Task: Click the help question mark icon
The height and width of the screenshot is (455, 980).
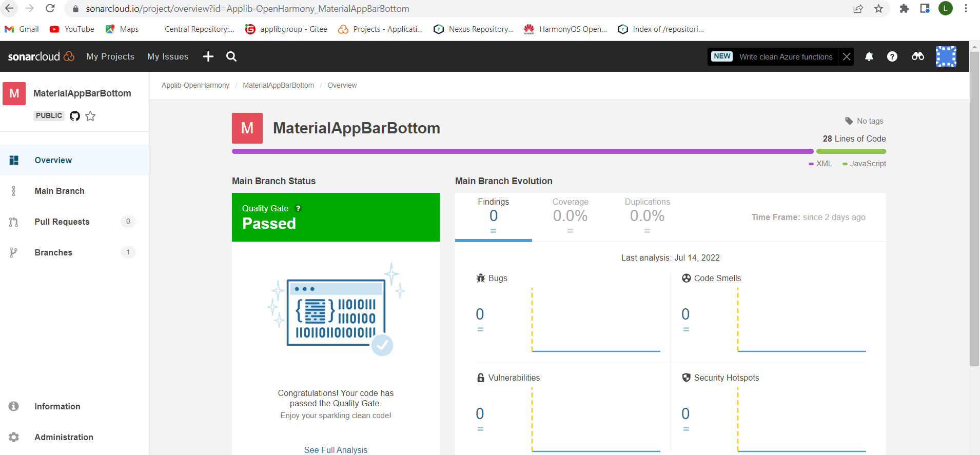Action: [892, 56]
